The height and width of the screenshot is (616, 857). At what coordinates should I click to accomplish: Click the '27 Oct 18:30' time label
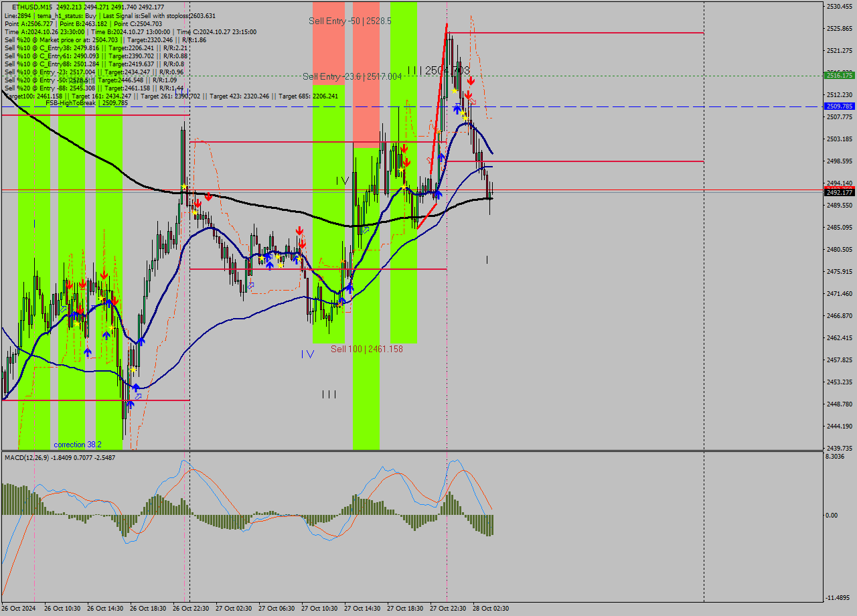[x=405, y=609]
